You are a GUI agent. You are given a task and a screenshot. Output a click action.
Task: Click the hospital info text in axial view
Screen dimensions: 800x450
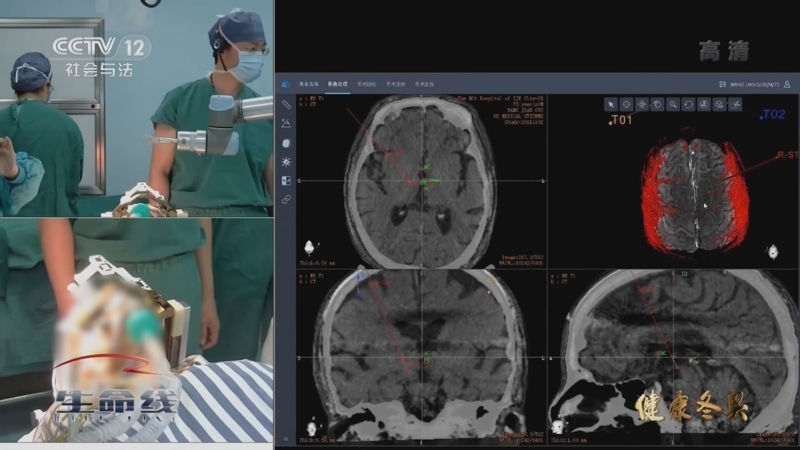pos(500,110)
